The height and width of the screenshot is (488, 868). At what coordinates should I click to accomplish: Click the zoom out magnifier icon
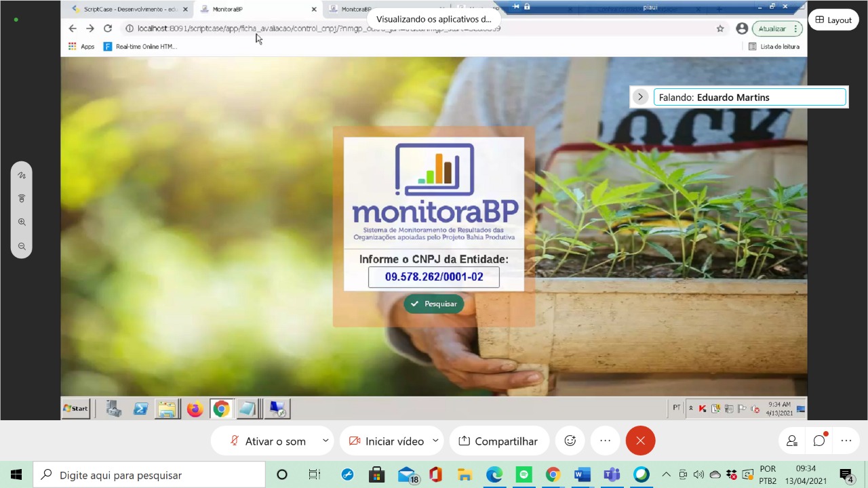(x=22, y=247)
